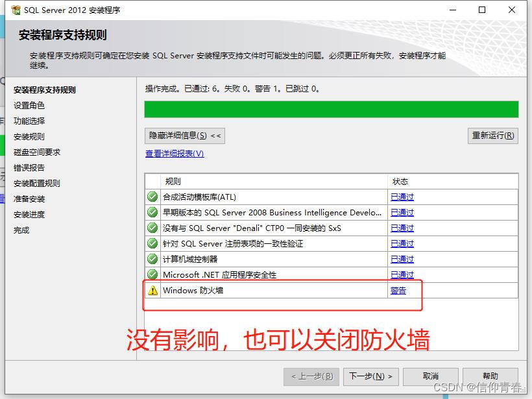Close the SQL Server 2012 安装程序 window
Image resolution: width=532 pixels, height=399 pixels.
pyautogui.click(x=512, y=10)
